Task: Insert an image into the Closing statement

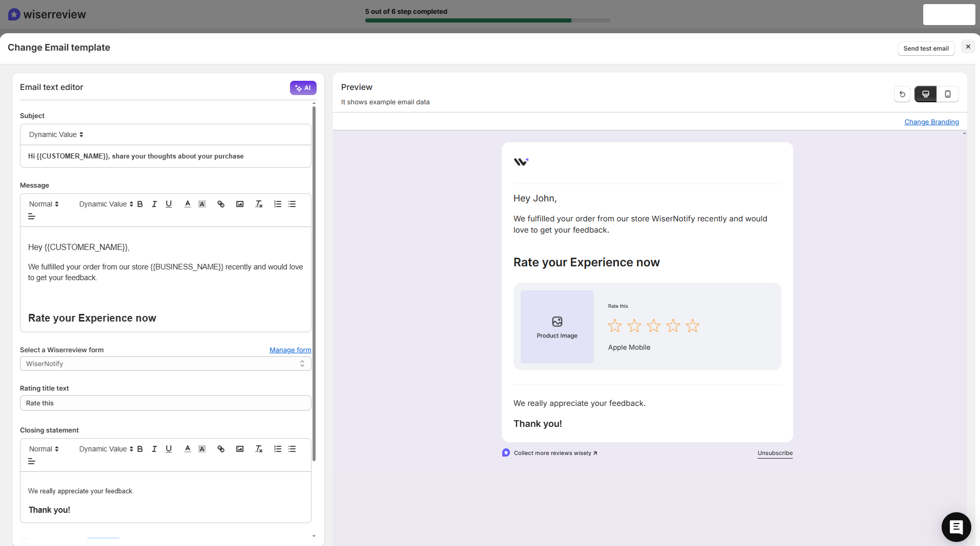Action: [240, 449]
